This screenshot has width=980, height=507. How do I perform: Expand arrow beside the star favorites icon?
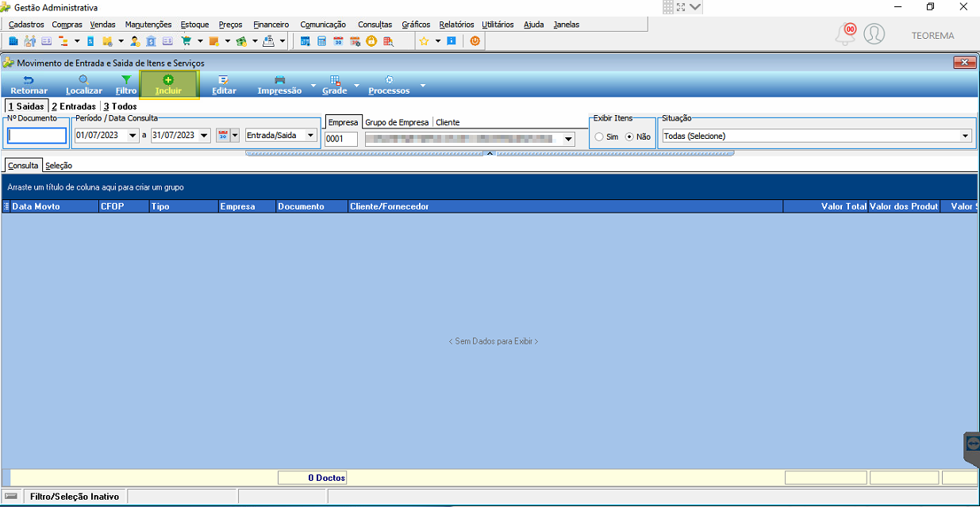click(436, 40)
